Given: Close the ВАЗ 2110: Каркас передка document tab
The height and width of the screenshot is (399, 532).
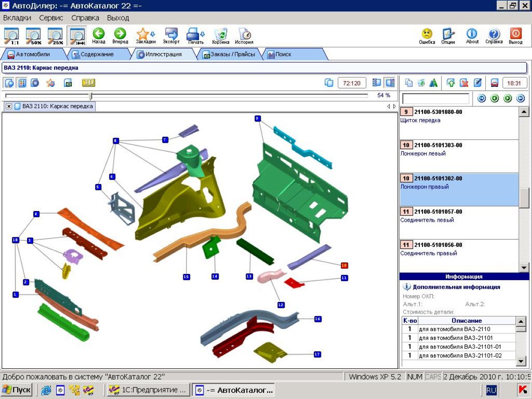Looking at the screenshot, I should pyautogui.click(x=9, y=106).
